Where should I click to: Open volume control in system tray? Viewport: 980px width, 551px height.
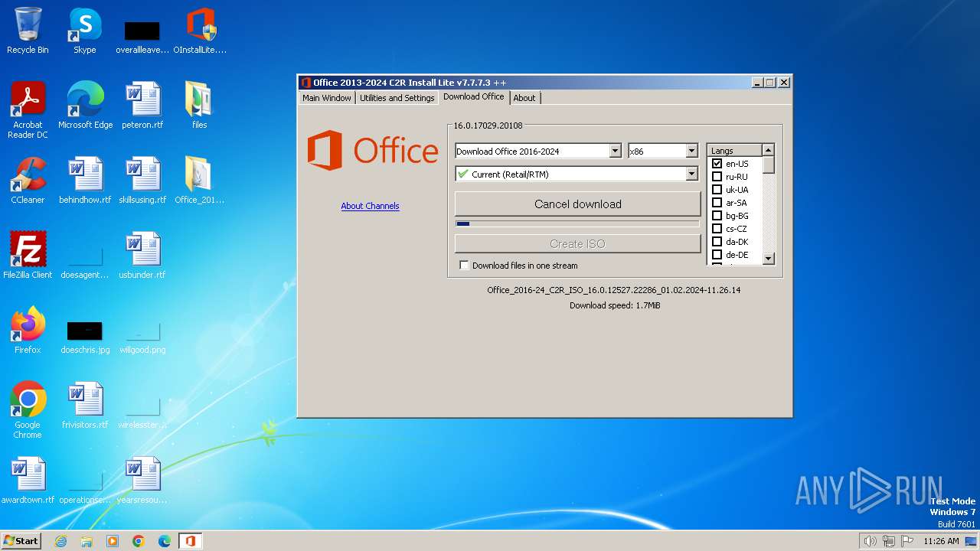pyautogui.click(x=870, y=541)
